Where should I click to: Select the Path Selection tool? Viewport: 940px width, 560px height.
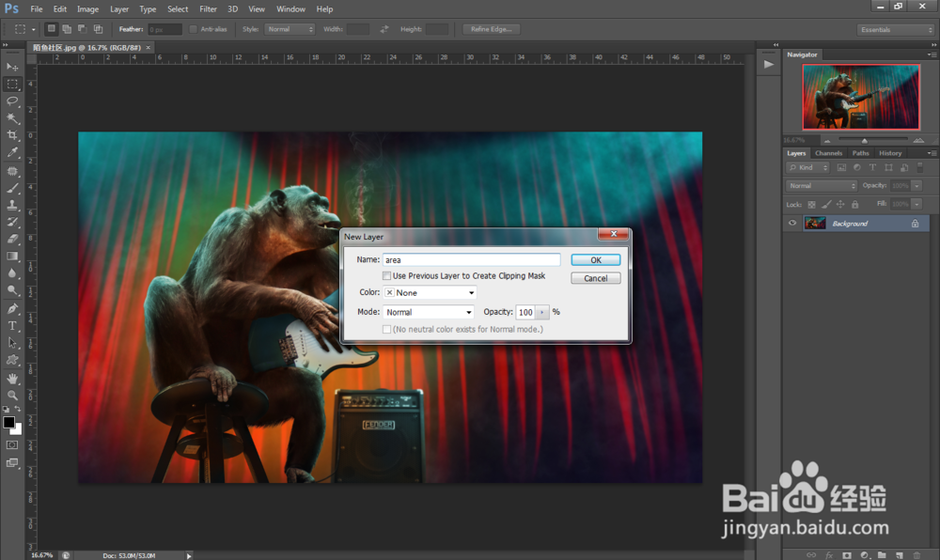point(12,343)
